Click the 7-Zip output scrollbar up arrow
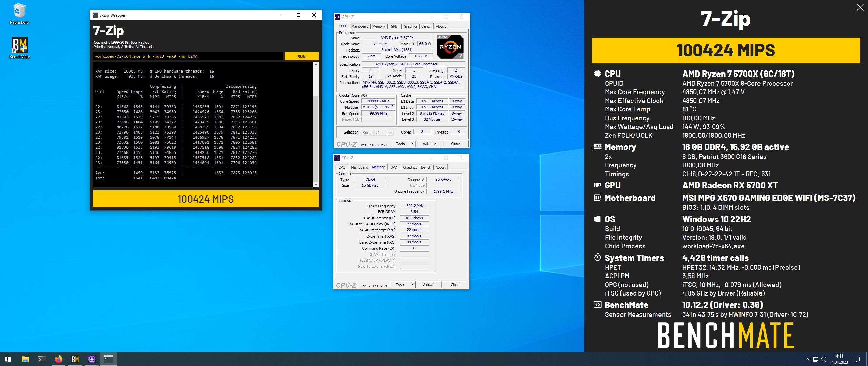The height and width of the screenshot is (366, 868). click(x=316, y=64)
